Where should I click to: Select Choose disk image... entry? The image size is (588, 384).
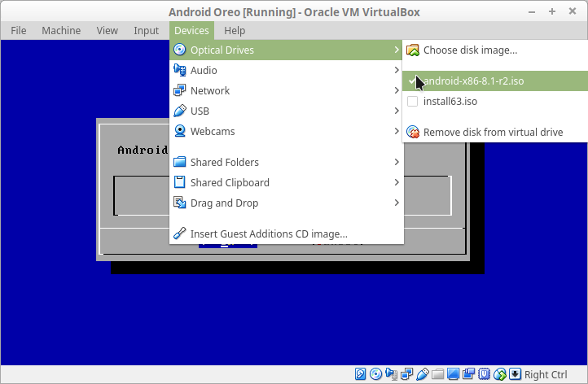click(x=495, y=50)
